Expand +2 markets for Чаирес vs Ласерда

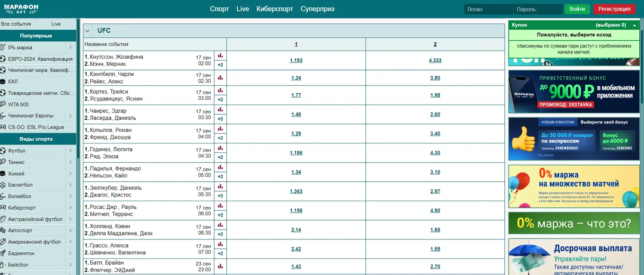tap(220, 119)
